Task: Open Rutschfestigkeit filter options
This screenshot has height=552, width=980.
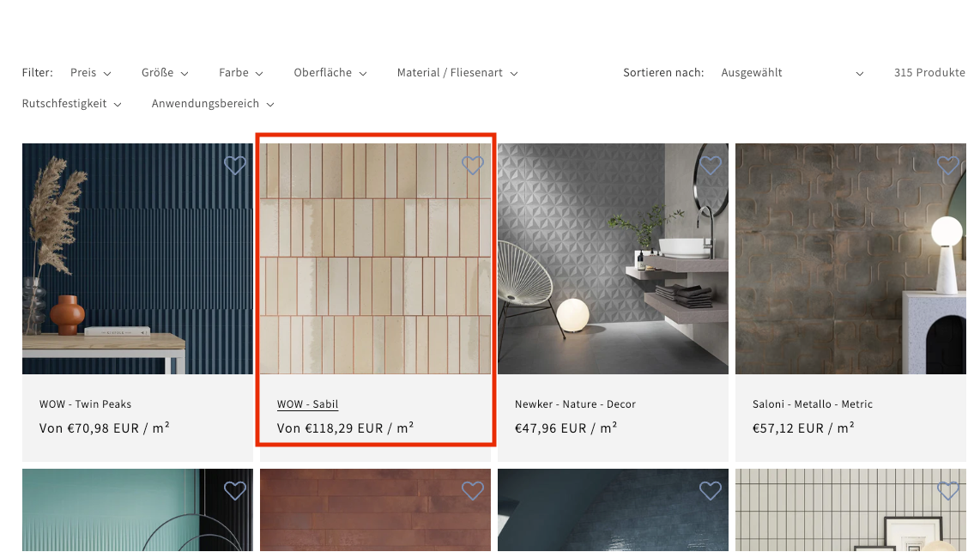Action: [72, 104]
